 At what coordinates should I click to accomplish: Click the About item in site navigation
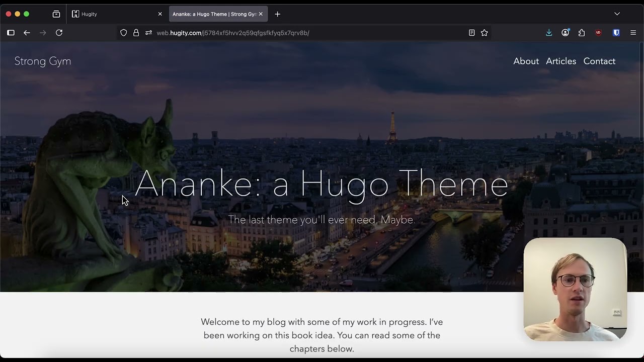click(x=526, y=61)
